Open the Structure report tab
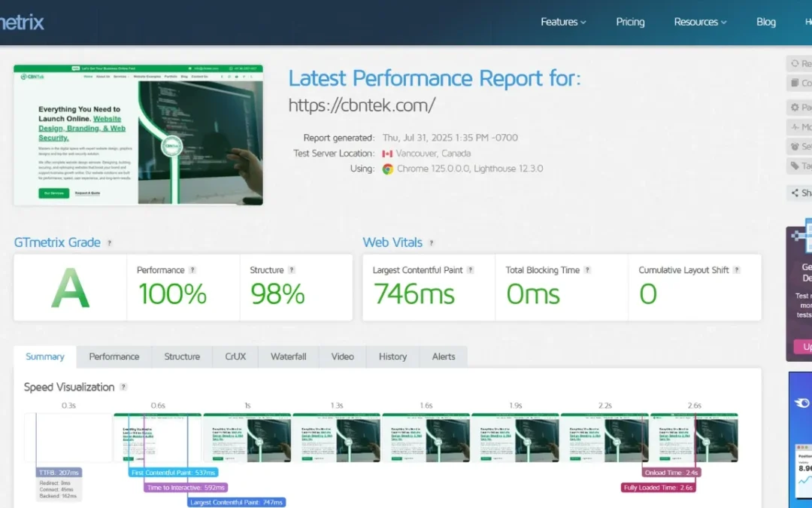 pos(182,357)
